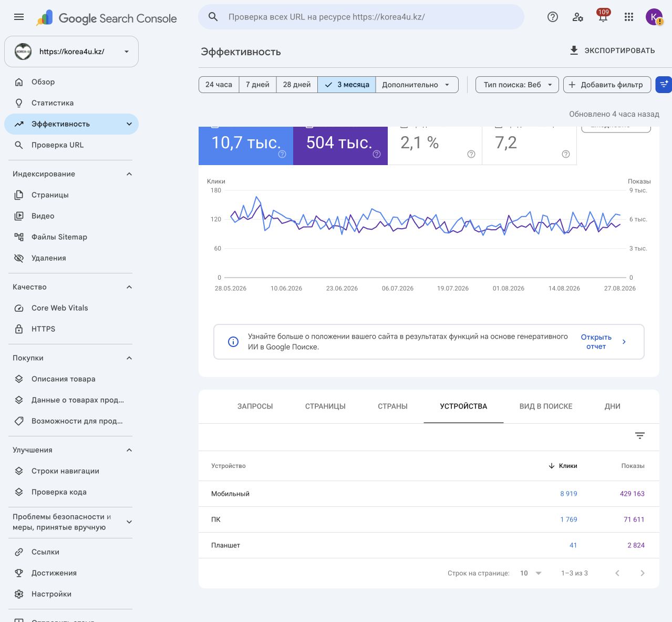Toggle the 2,1 % CTR metric card
This screenshot has height=622, width=672.
435,146
